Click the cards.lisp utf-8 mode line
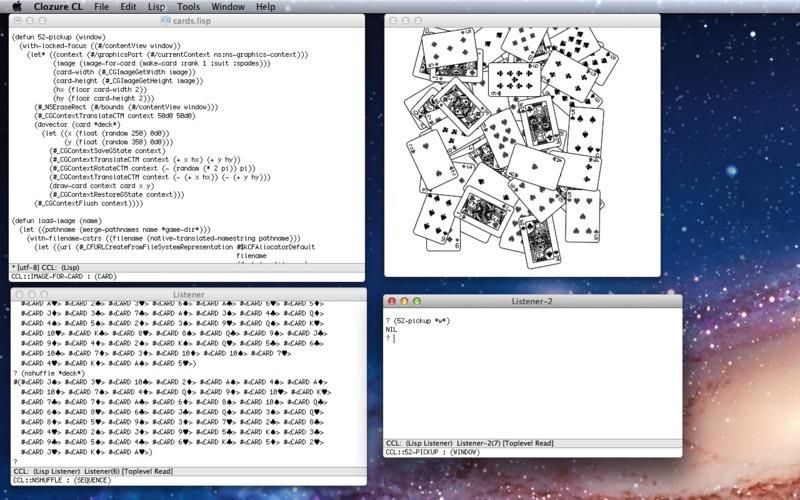Screen dimensions: 800x500 (60, 267)
